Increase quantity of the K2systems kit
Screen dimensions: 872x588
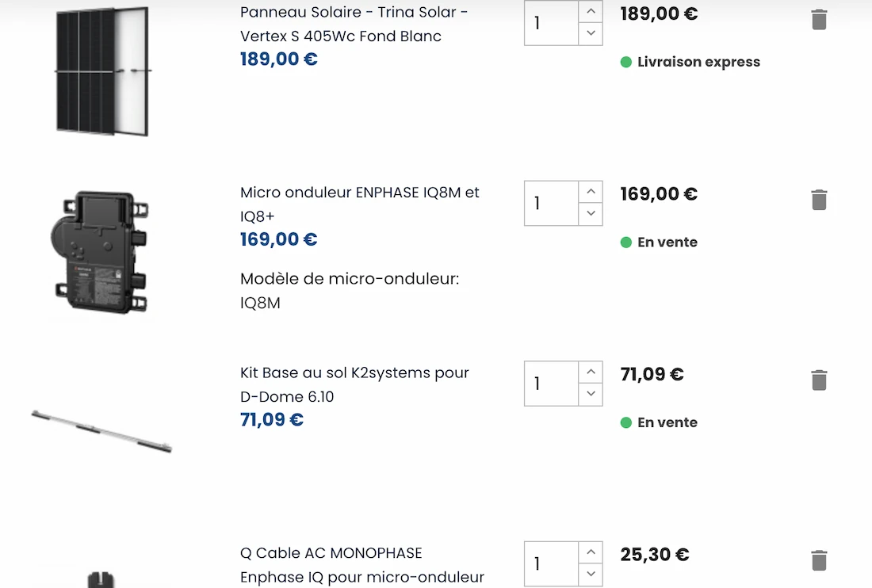(x=591, y=372)
